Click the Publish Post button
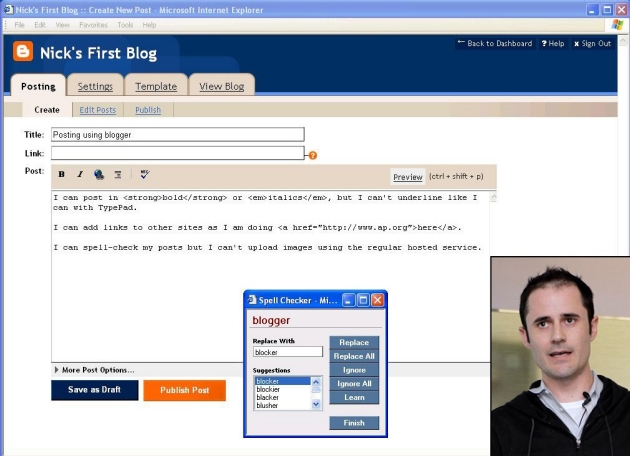The image size is (630, 456). (184, 390)
